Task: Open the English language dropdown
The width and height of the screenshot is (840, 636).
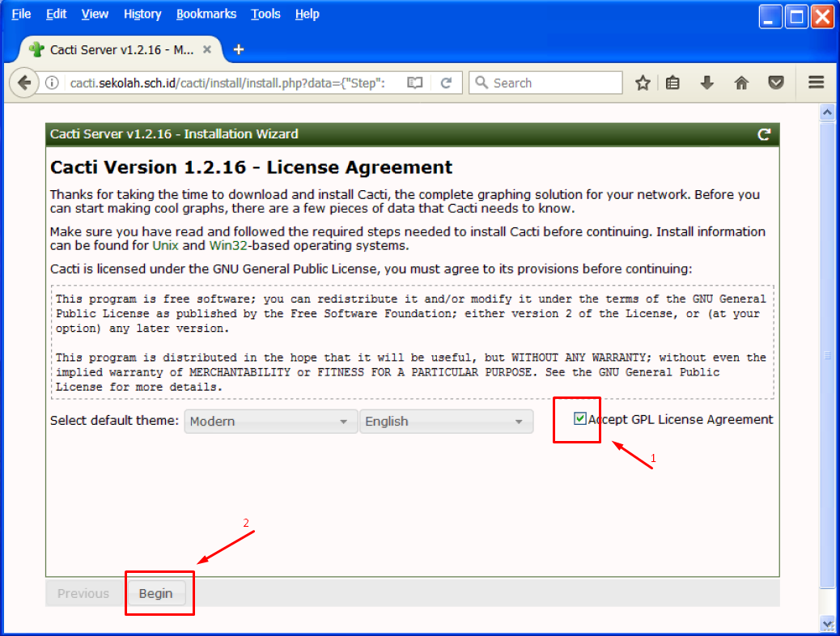Action: [445, 422]
